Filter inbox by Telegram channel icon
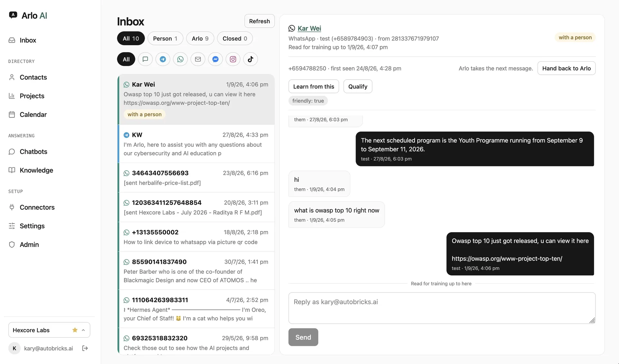The width and height of the screenshot is (619, 364). click(x=163, y=59)
